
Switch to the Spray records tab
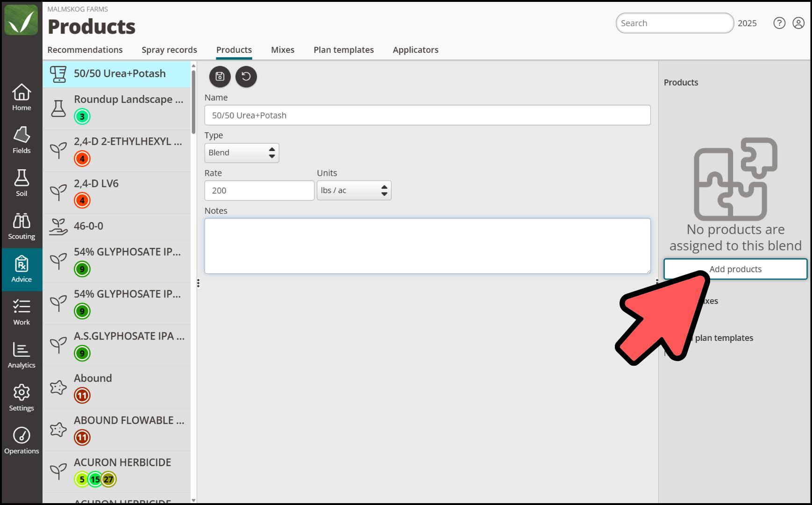coord(169,50)
